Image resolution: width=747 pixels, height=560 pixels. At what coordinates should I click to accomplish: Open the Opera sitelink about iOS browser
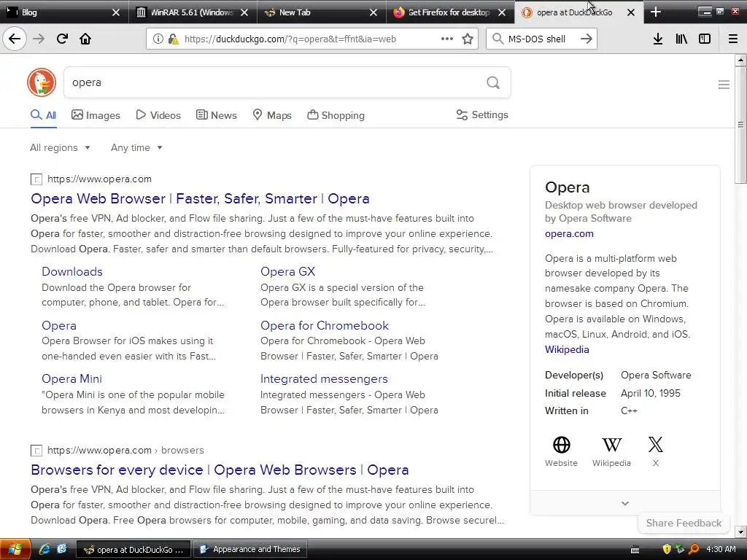coord(58,326)
